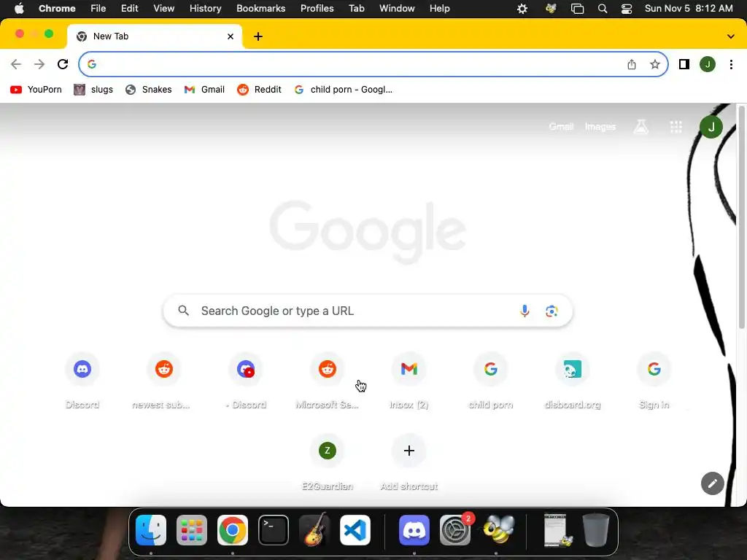Open Google account avatar on page

[711, 127]
